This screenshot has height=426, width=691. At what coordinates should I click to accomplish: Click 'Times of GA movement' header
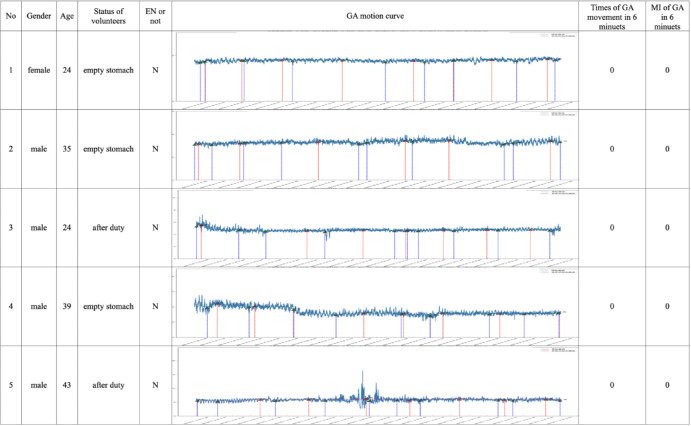tap(612, 17)
